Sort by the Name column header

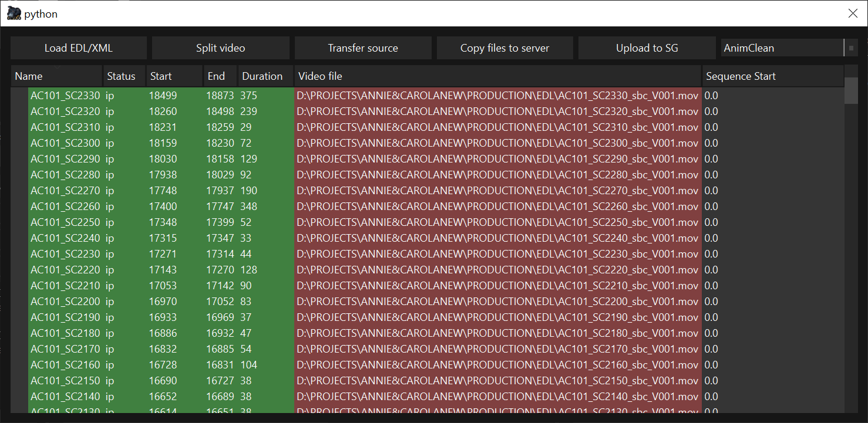click(57, 76)
